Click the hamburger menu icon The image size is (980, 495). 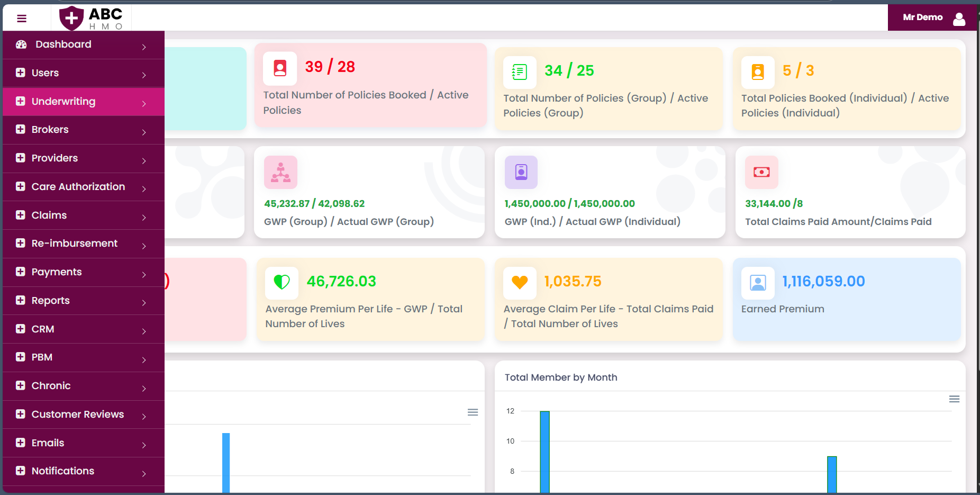(x=22, y=19)
